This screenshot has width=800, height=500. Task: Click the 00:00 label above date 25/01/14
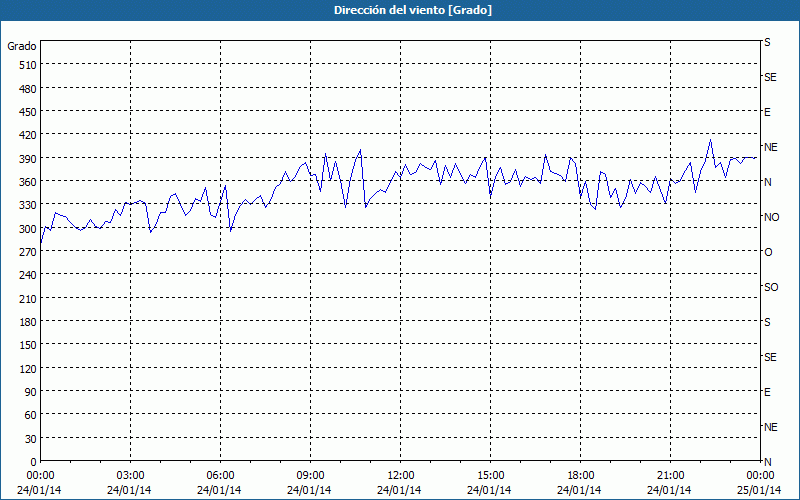tap(760, 476)
